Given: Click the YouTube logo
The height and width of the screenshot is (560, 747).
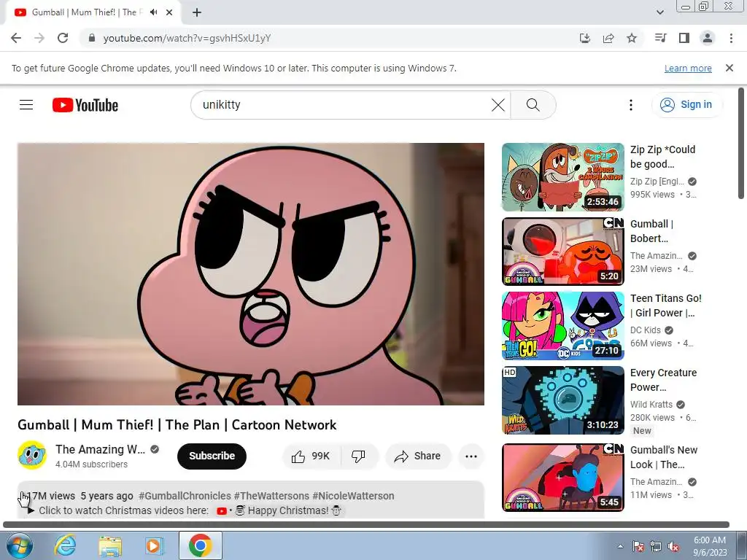Looking at the screenshot, I should pos(85,105).
